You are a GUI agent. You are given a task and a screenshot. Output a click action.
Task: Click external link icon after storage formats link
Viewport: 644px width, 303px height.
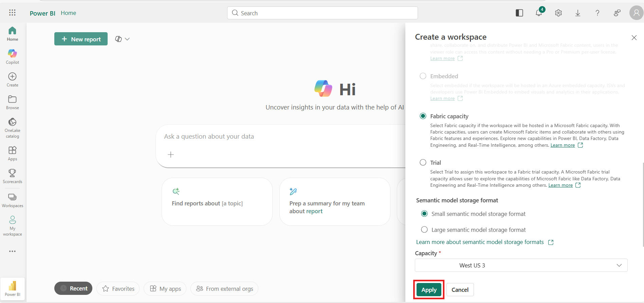coord(551,242)
